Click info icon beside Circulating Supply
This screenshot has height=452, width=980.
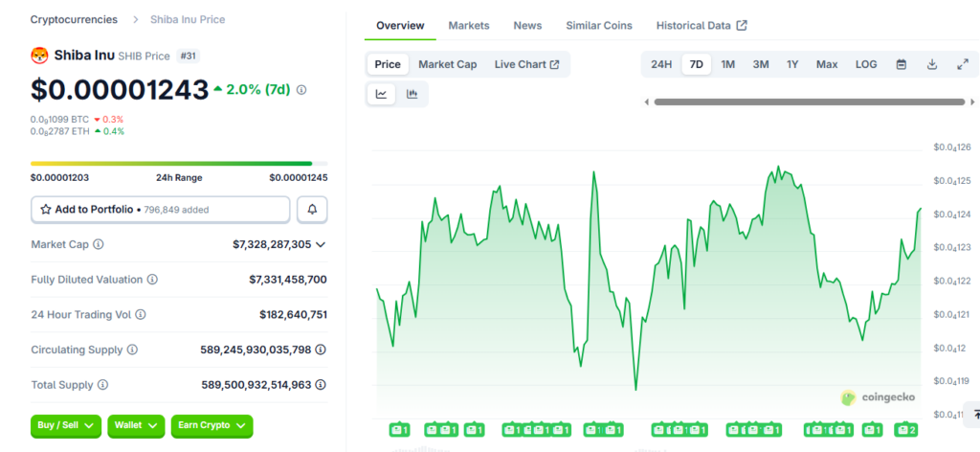point(132,350)
